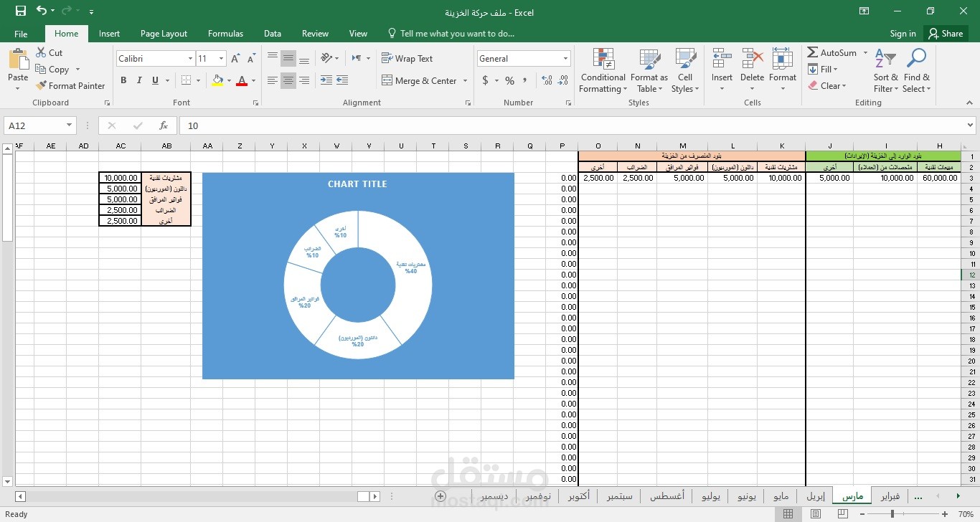This screenshot has height=522, width=980.
Task: Open Sort & Filter menu
Action: (x=885, y=70)
